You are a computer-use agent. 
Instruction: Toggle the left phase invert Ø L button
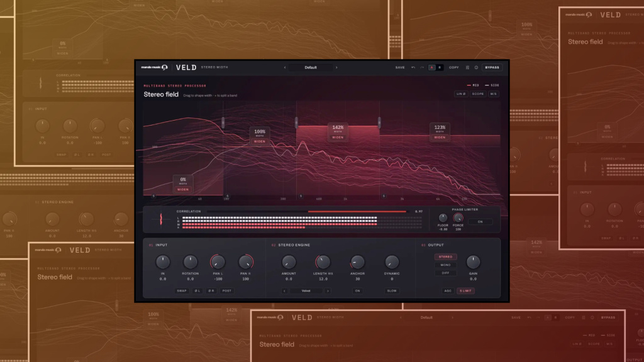pyautogui.click(x=197, y=291)
